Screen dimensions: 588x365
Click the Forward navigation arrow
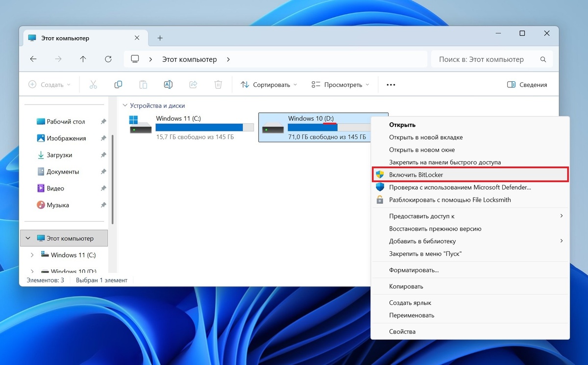[x=58, y=59]
